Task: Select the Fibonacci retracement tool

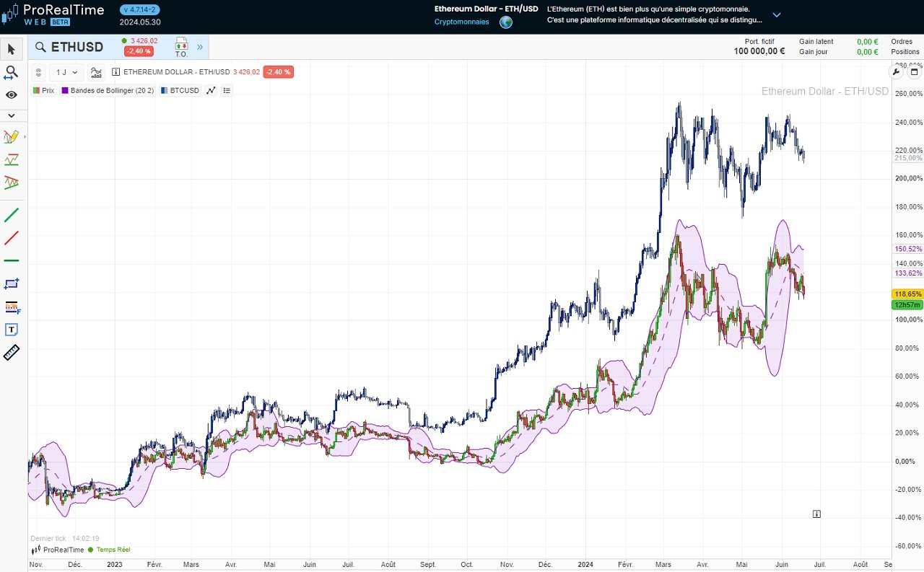Action: [x=12, y=307]
